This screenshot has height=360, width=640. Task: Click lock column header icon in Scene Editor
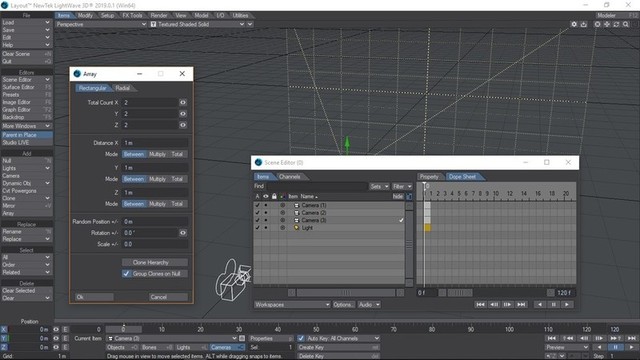(x=274, y=196)
